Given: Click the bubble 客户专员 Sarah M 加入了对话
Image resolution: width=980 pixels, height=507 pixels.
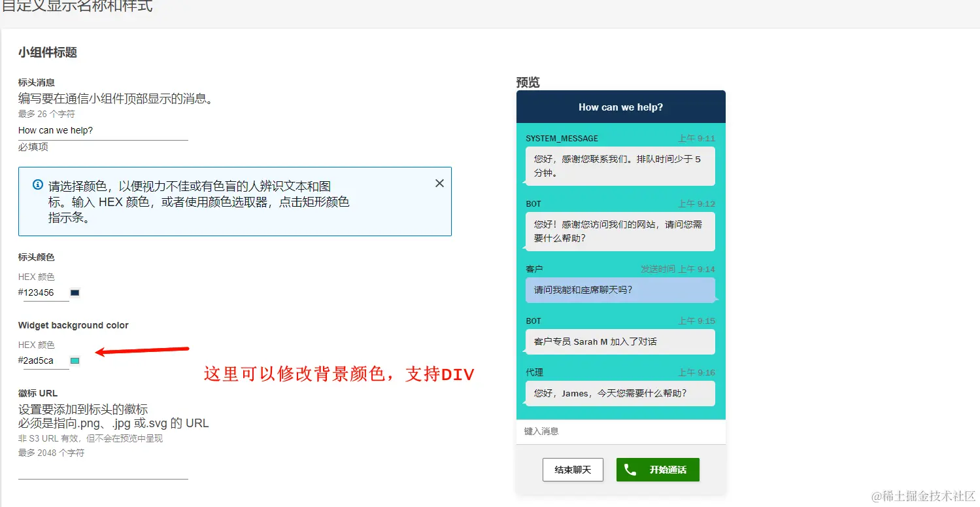Looking at the screenshot, I should click(x=620, y=341).
